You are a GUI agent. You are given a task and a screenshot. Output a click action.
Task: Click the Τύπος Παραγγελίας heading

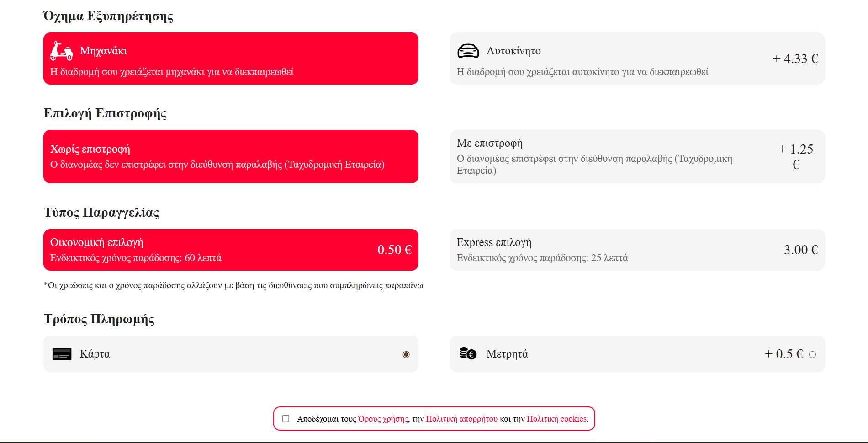point(101,213)
